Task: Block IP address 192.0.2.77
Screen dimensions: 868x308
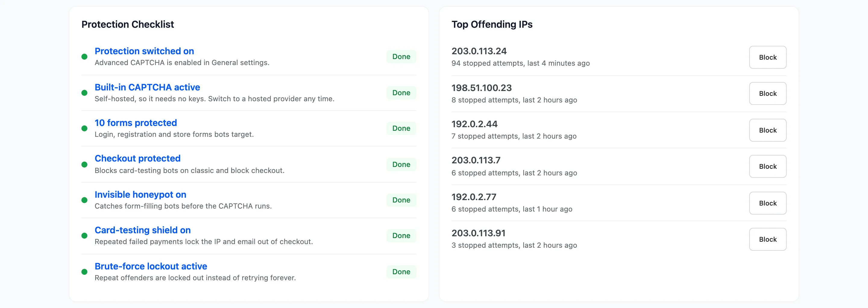Action: pos(768,203)
